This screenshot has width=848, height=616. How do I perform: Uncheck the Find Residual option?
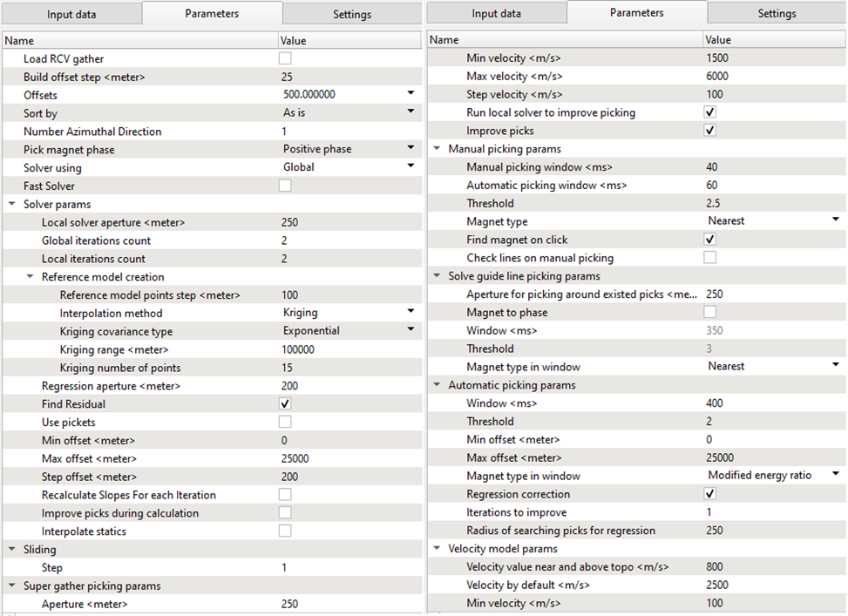click(285, 404)
